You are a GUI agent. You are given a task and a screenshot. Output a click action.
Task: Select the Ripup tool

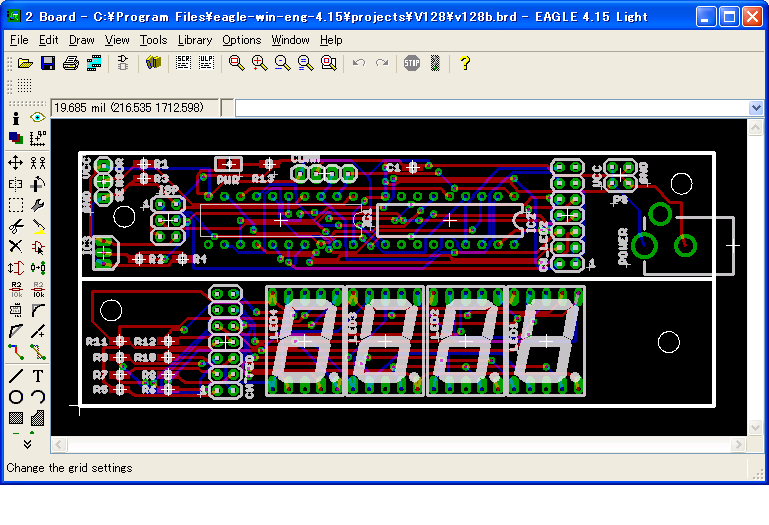click(38, 351)
